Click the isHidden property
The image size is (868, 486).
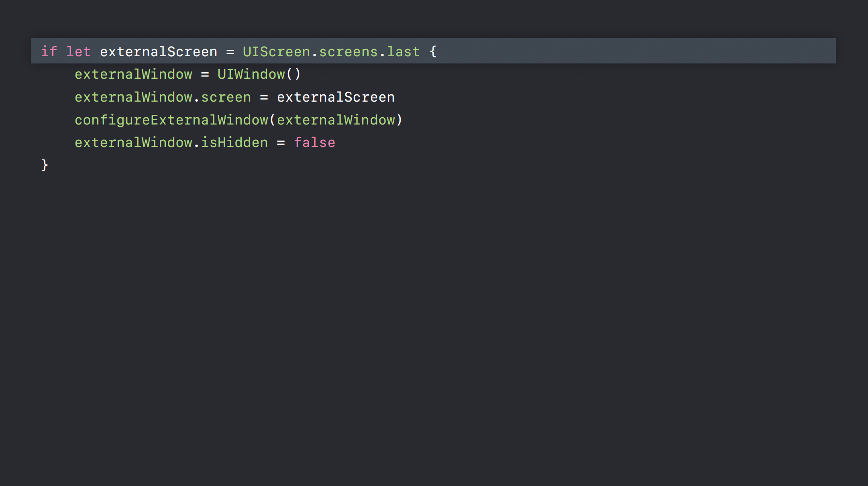pyautogui.click(x=234, y=143)
